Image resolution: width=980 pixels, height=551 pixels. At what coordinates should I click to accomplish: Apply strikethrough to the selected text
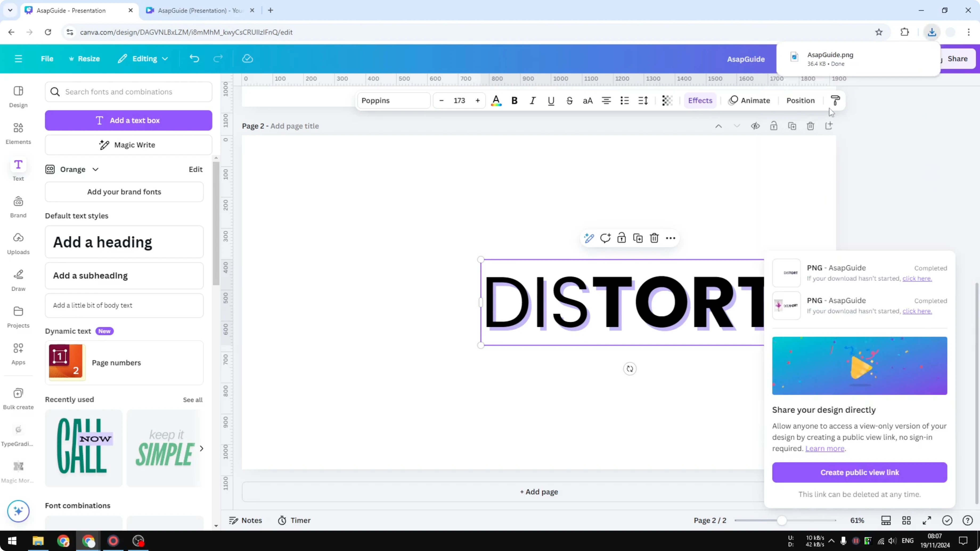click(x=569, y=100)
